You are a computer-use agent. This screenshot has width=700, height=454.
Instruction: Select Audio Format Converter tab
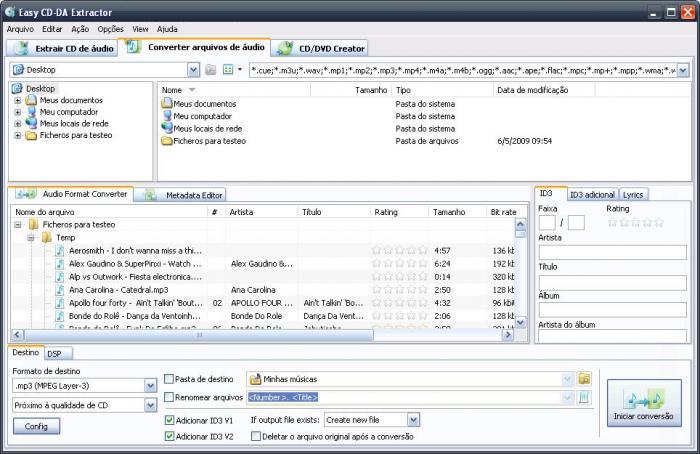tap(71, 194)
